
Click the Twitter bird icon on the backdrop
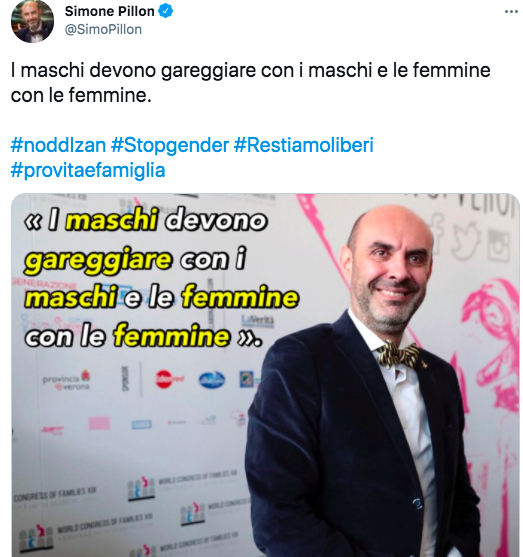[465, 244]
